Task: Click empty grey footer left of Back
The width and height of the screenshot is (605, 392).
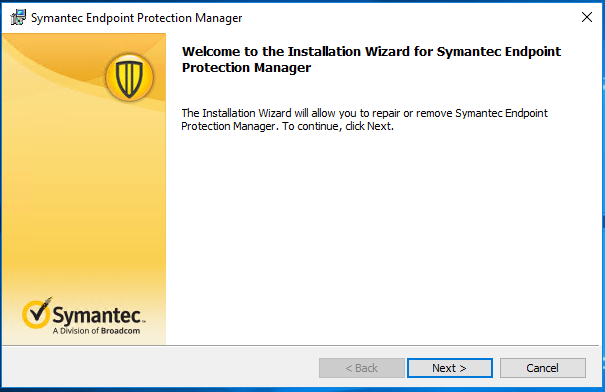Action: (x=160, y=368)
